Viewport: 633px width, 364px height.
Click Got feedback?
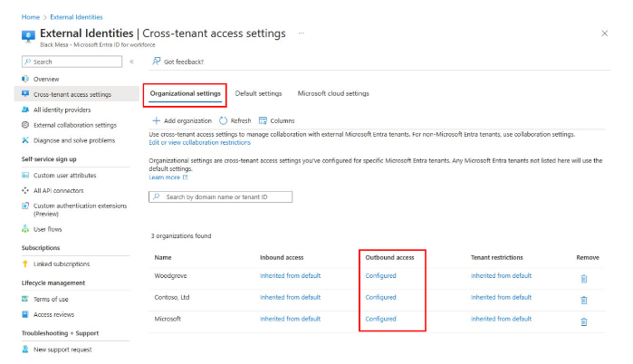click(x=178, y=62)
